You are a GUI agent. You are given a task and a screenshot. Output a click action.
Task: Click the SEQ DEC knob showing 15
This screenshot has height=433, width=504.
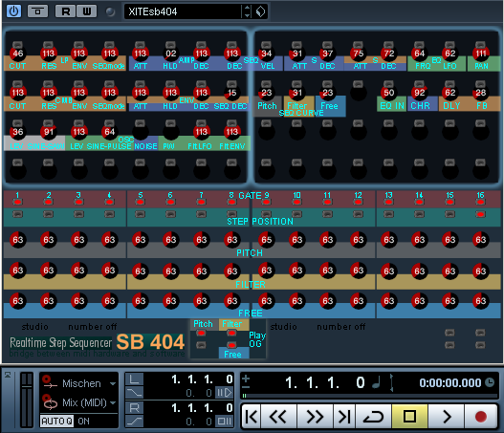coord(231,93)
